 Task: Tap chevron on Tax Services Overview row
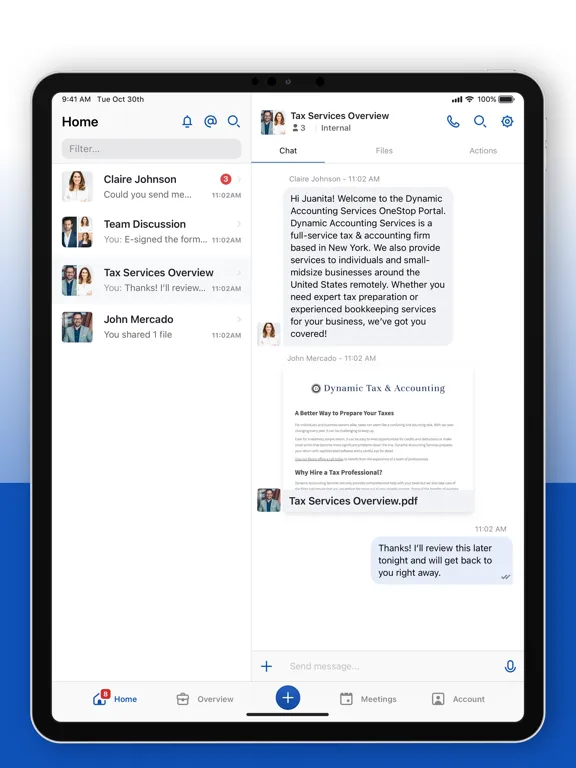point(239,272)
